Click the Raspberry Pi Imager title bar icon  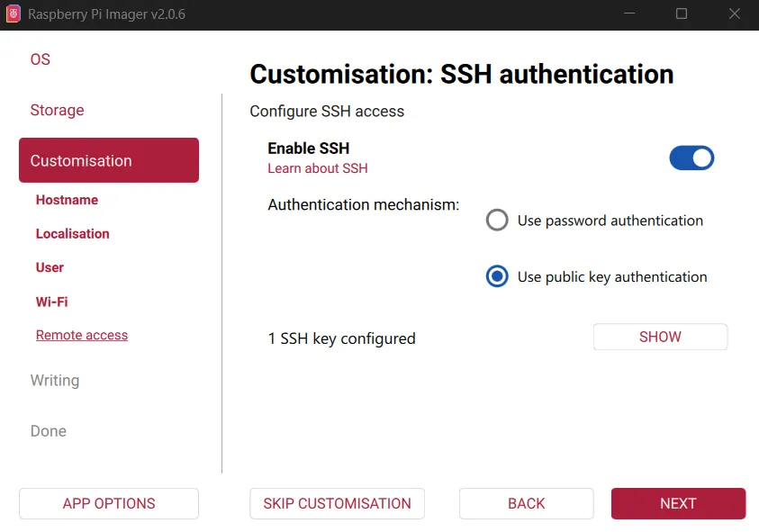tap(14, 14)
